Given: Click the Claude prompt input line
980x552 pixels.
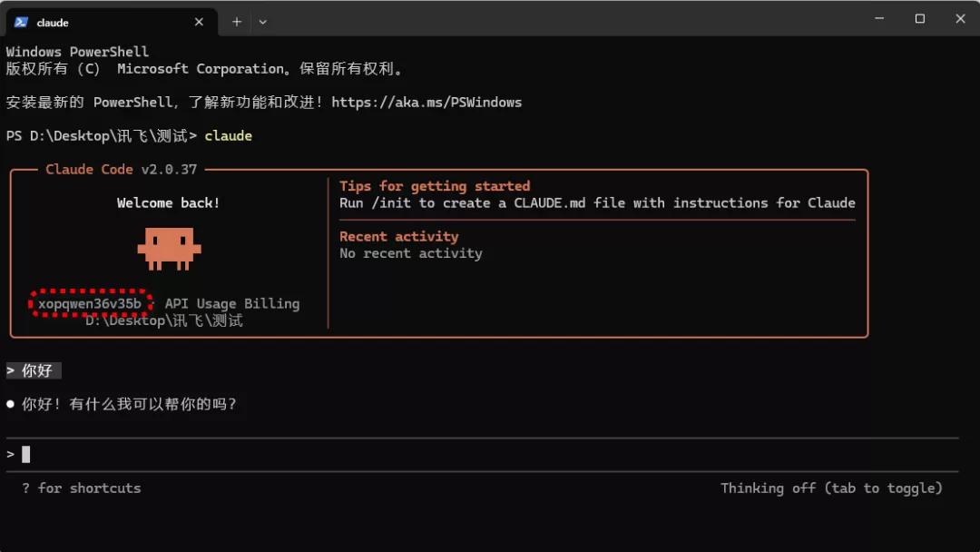Looking at the screenshot, I should click(481, 455).
